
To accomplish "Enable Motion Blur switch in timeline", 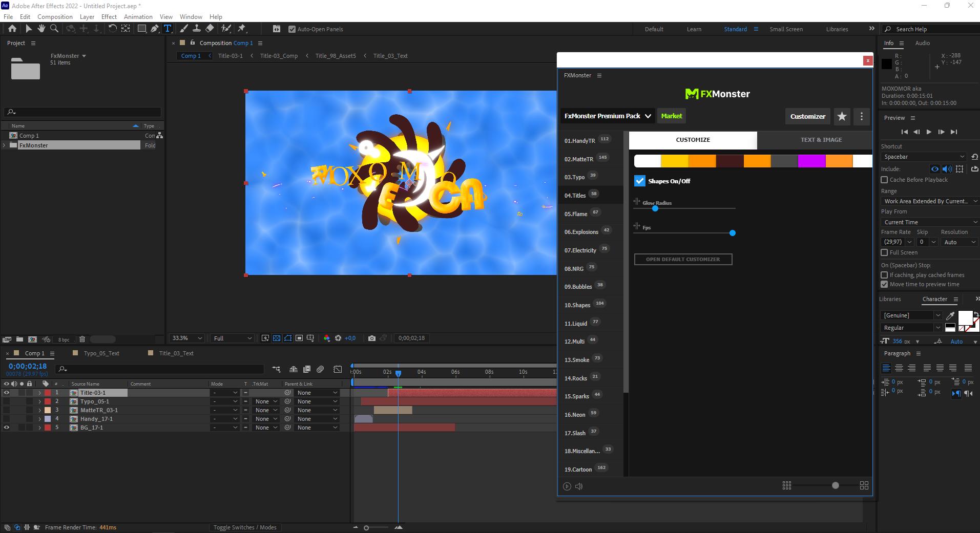I will (320, 369).
